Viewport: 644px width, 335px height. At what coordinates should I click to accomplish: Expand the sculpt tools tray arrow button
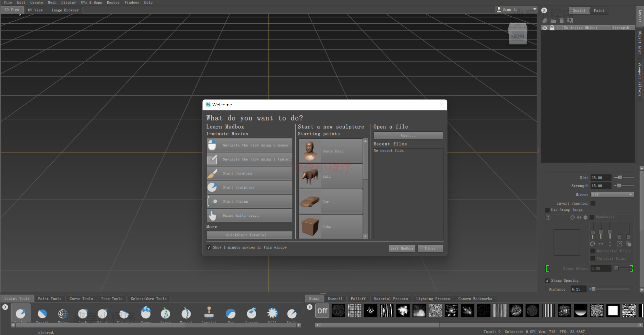click(5, 307)
